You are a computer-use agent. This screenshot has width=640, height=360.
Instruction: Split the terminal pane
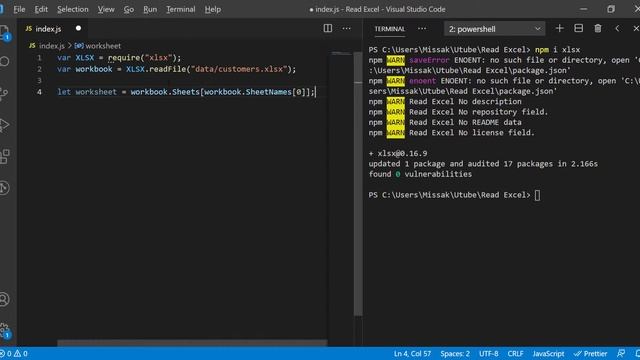(x=578, y=28)
